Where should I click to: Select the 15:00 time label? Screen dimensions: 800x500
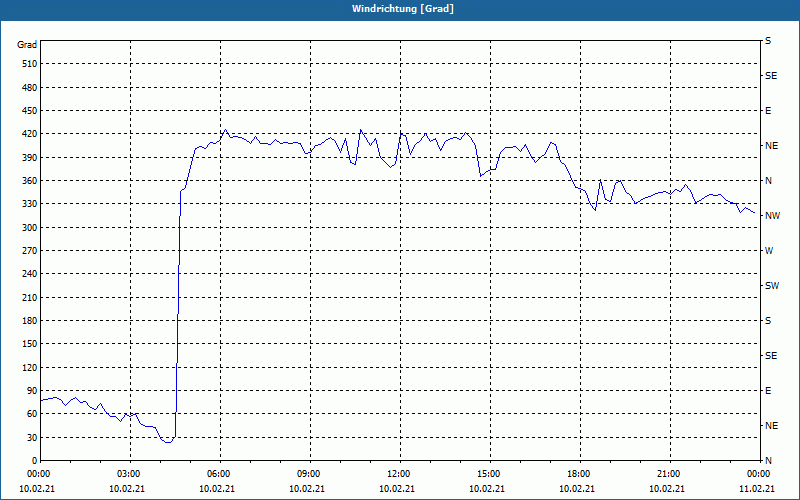coord(490,474)
